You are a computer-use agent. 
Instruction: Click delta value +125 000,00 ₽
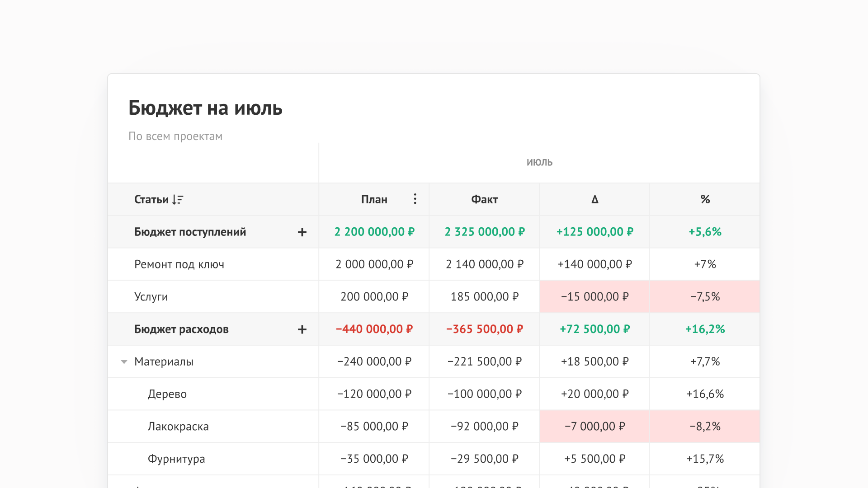595,232
